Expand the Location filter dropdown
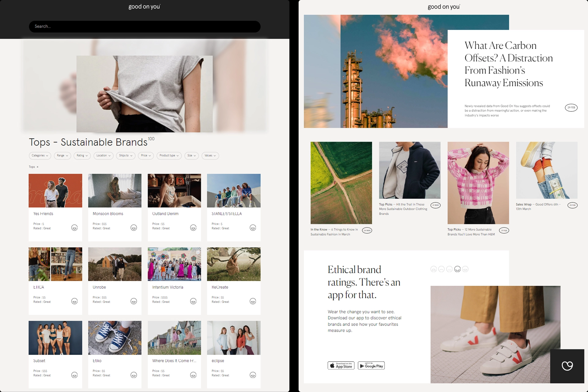Viewport: 588px width, 392px height. coord(104,156)
